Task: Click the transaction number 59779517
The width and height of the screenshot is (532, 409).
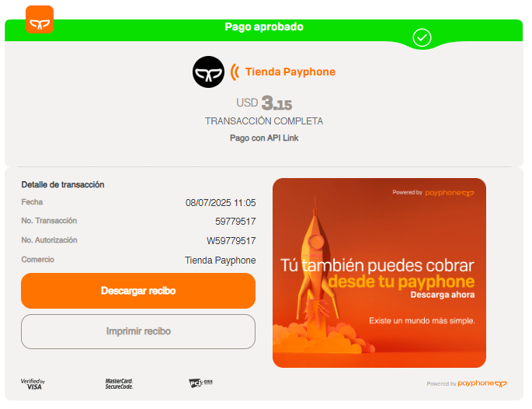Action: pos(235,222)
